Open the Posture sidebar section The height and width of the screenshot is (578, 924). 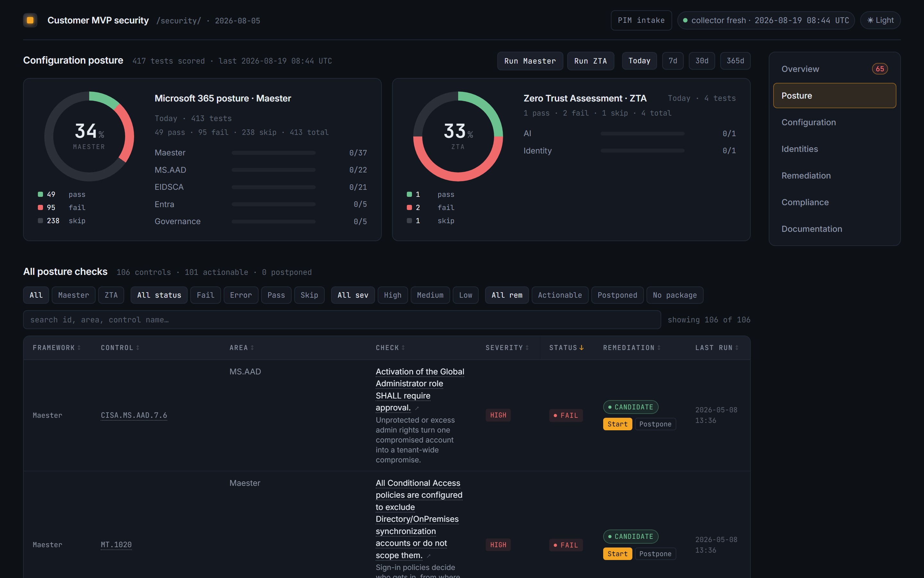(x=835, y=96)
